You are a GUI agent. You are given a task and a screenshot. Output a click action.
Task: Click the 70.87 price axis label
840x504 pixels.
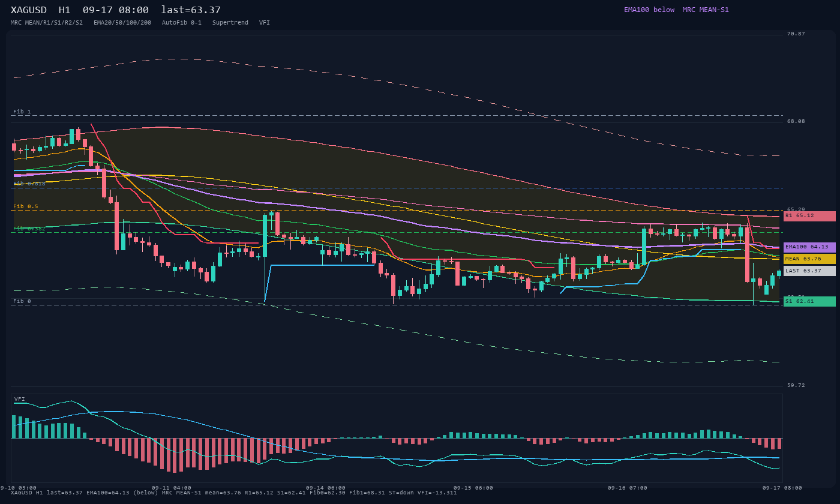coord(796,34)
